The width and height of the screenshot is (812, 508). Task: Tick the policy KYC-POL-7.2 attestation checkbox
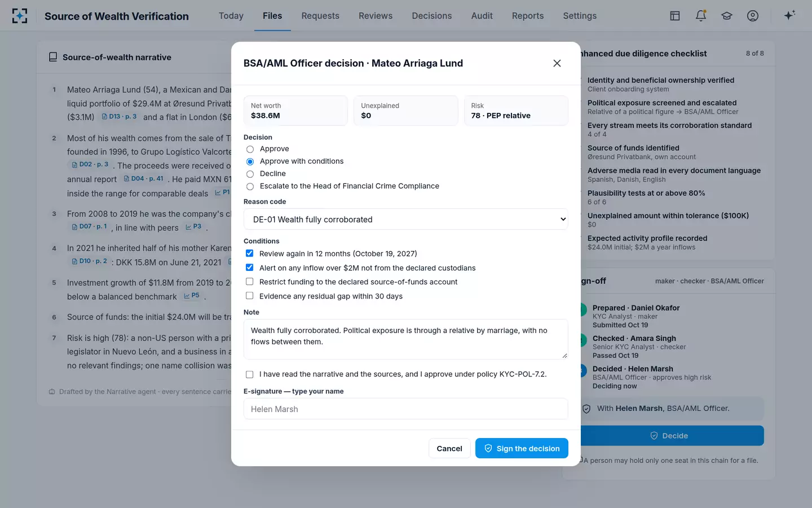pyautogui.click(x=249, y=374)
